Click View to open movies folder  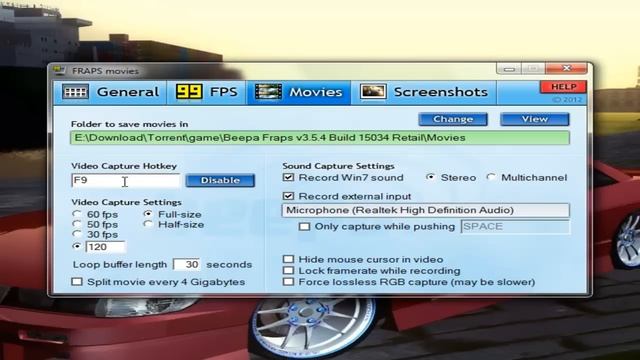[x=535, y=119]
